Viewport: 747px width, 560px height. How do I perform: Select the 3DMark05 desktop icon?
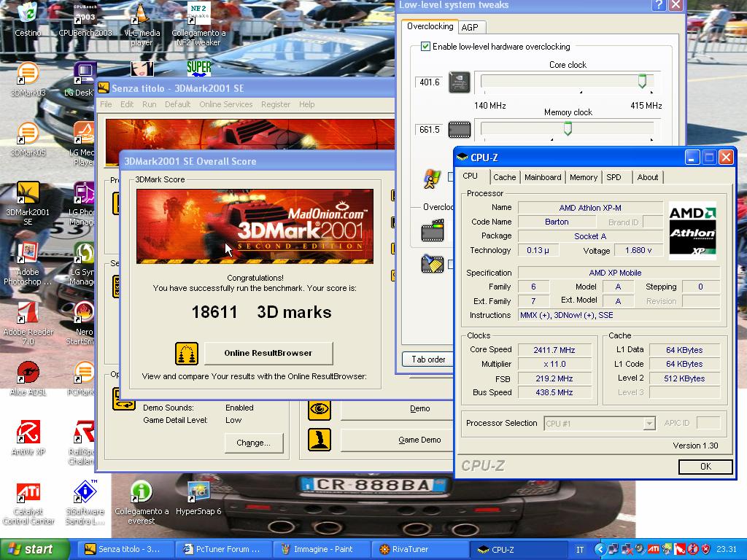pos(28,139)
